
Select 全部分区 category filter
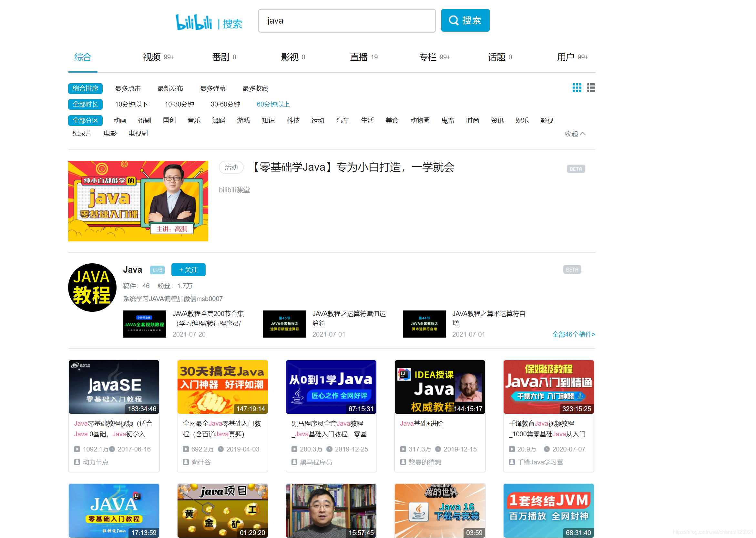86,120
